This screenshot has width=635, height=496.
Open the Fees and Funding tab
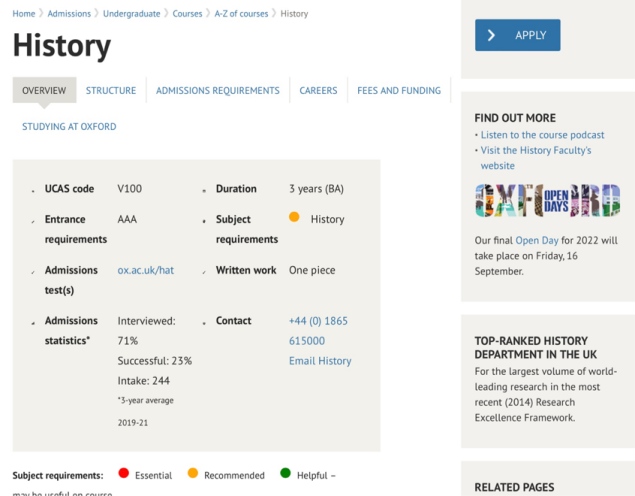click(399, 90)
